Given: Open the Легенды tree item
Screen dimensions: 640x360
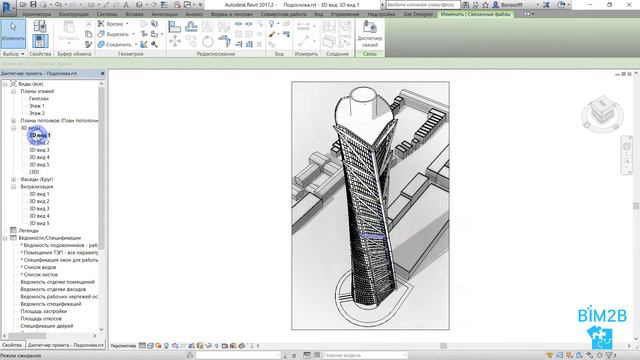Looking at the screenshot, I should 29,231.
